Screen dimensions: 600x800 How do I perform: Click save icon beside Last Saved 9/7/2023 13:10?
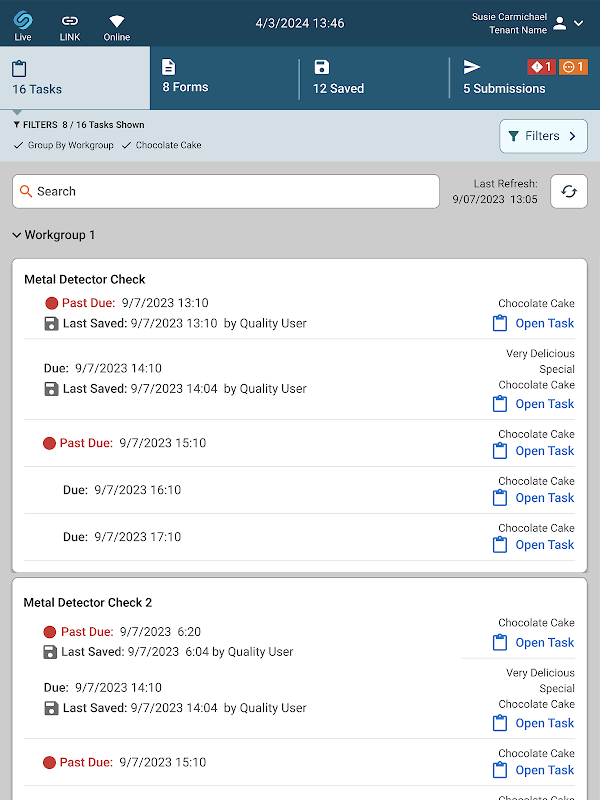pos(52,323)
